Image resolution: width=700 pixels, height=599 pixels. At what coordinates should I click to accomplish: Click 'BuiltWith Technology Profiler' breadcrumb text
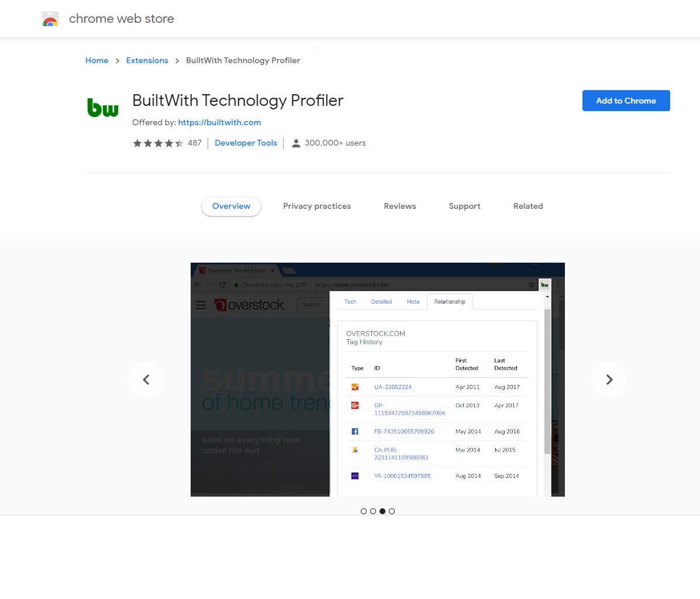point(243,60)
